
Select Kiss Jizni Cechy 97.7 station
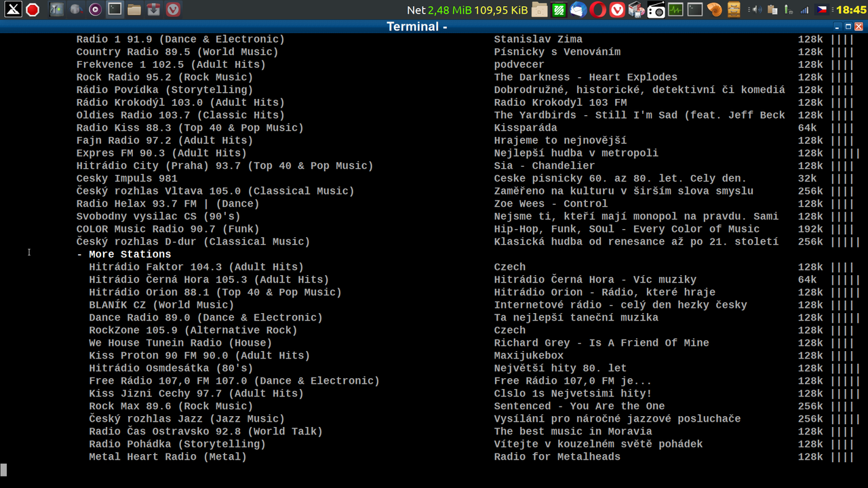pos(197,393)
